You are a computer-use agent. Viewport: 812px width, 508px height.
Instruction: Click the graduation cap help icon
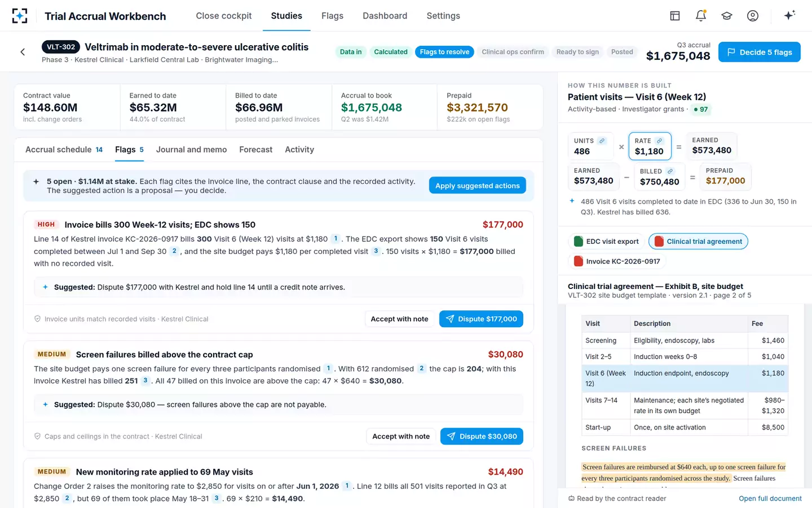[x=727, y=16]
